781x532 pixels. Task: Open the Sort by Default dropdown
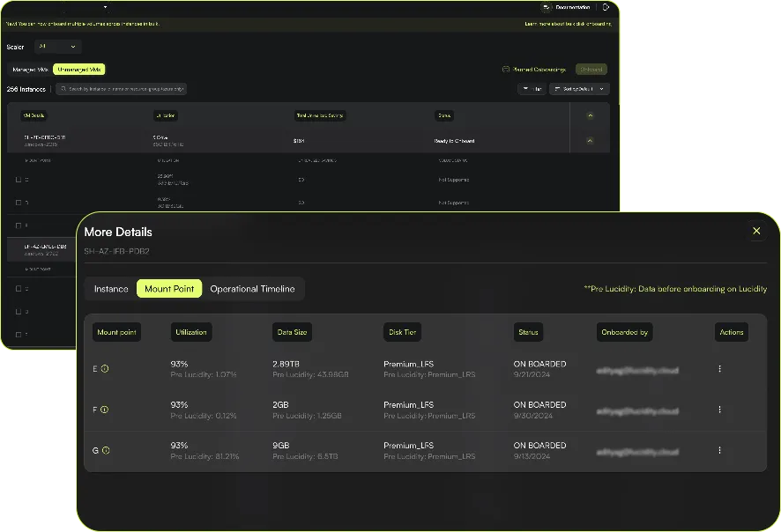point(579,89)
